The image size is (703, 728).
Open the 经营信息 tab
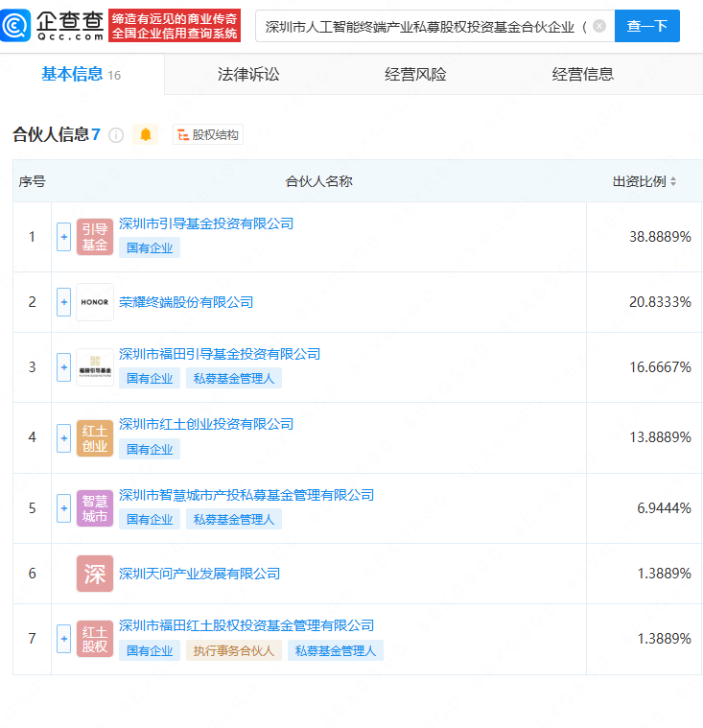[582, 74]
